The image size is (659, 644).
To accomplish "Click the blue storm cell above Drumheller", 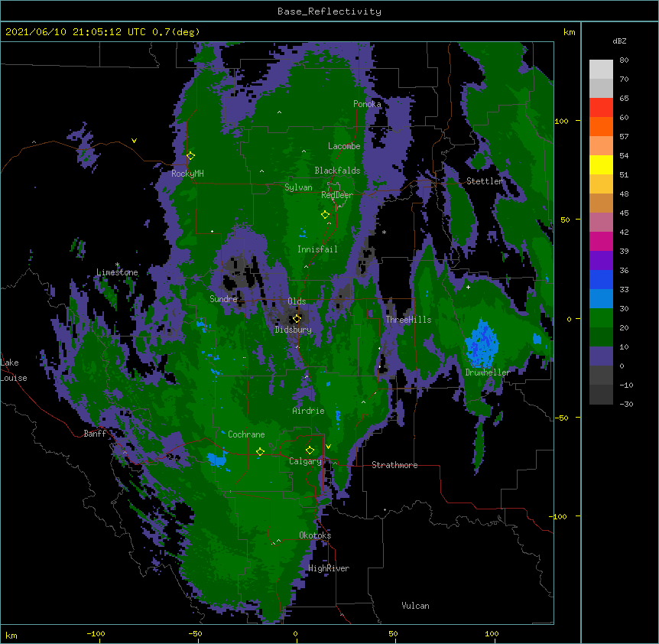I will [482, 343].
